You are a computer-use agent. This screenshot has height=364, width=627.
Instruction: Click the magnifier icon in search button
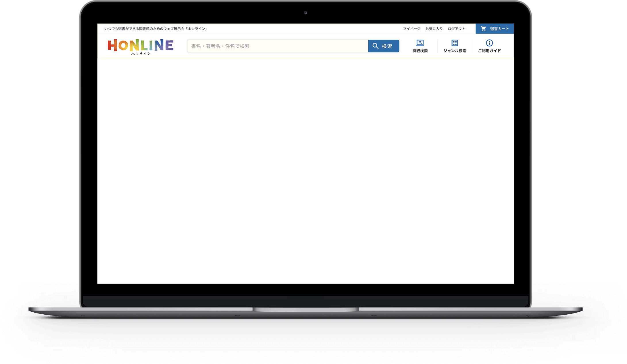[375, 46]
